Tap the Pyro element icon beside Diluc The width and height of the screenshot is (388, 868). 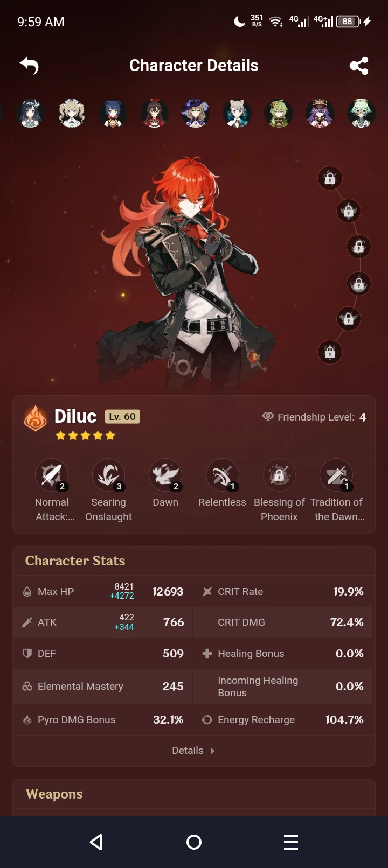(x=36, y=418)
